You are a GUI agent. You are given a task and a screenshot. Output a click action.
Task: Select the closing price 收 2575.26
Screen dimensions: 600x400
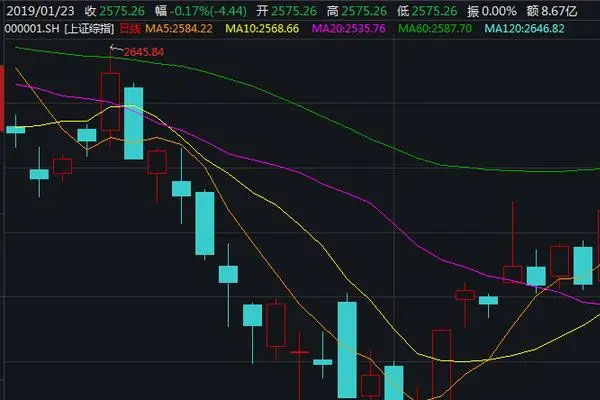tap(114, 11)
